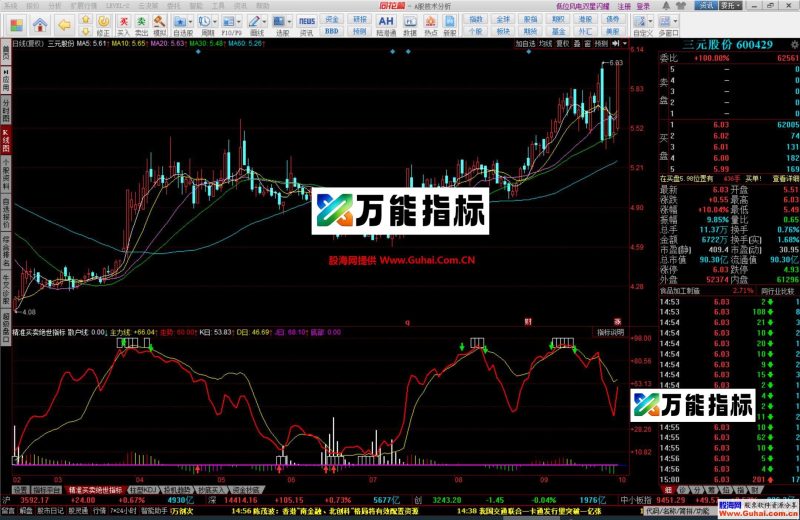The width and height of the screenshot is (800, 520).
Task: Click the colorful home-screen grid icon
Action: [17, 25]
